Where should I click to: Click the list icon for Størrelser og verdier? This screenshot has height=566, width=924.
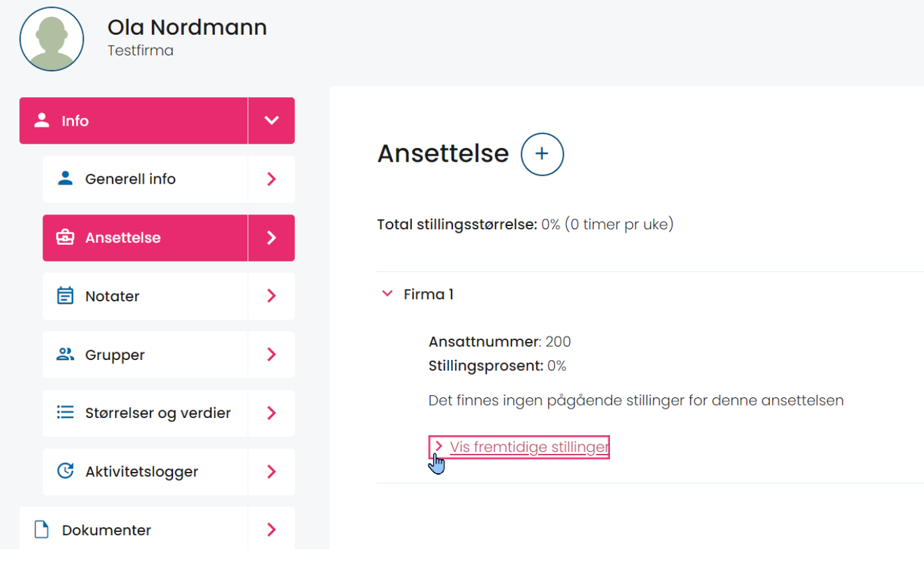(x=65, y=412)
